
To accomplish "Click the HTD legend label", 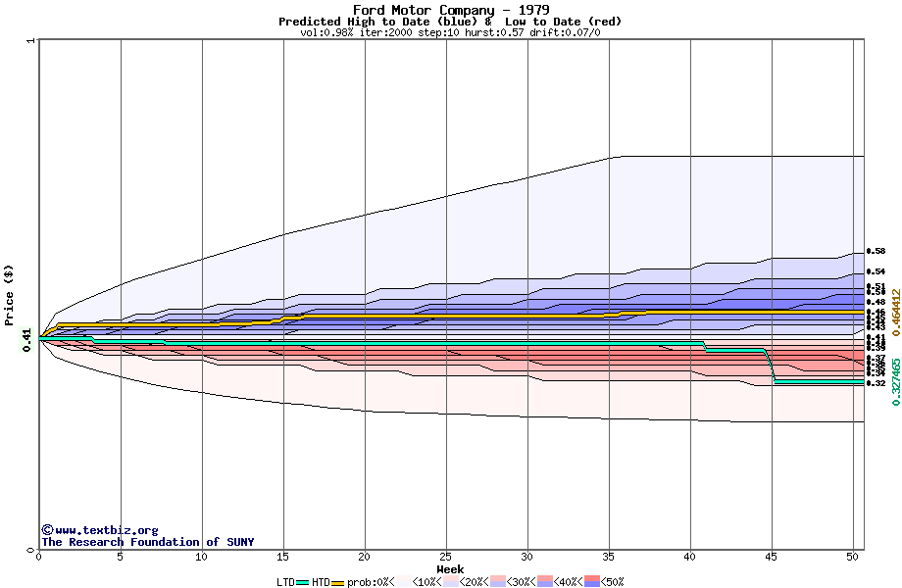I will 321,582.
